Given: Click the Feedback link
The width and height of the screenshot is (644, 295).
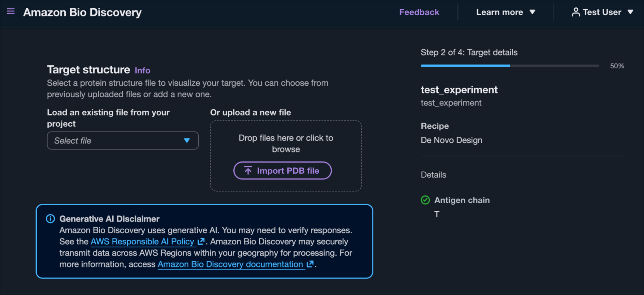Looking at the screenshot, I should click(x=419, y=12).
